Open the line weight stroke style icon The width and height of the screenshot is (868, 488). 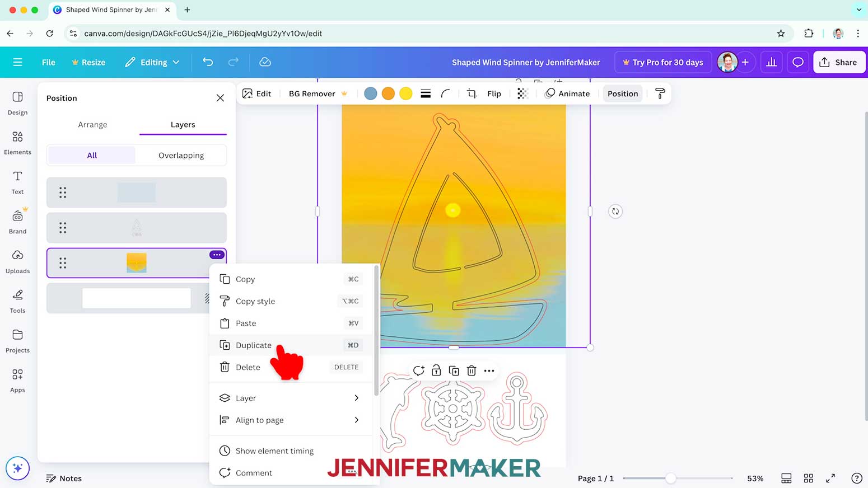426,93
